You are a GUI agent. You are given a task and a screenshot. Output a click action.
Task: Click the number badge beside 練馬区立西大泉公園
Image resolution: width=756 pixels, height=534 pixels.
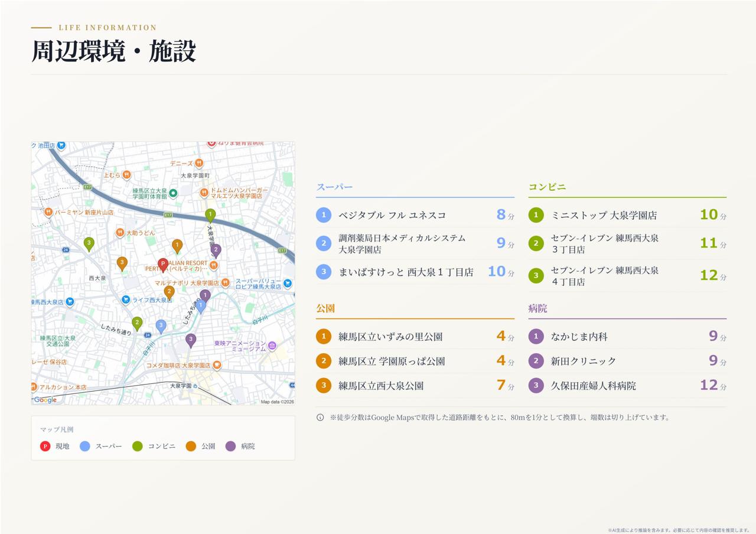pos(324,386)
